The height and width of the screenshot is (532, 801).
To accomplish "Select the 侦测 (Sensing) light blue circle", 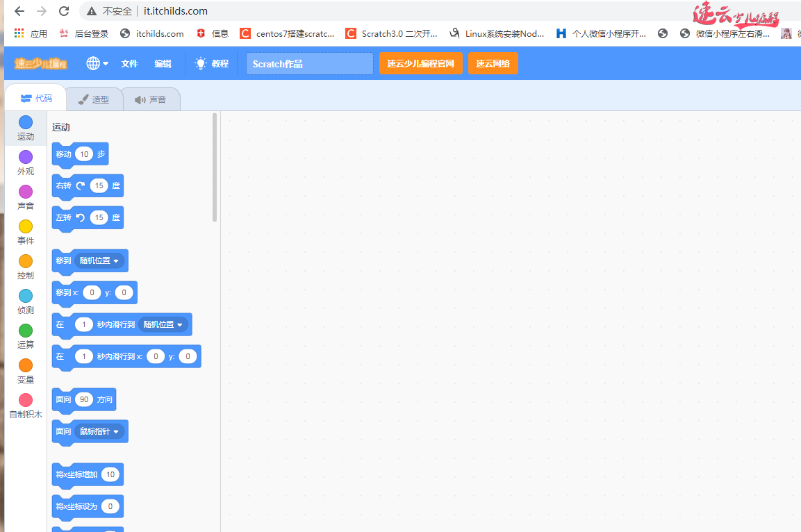I will 26,296.
